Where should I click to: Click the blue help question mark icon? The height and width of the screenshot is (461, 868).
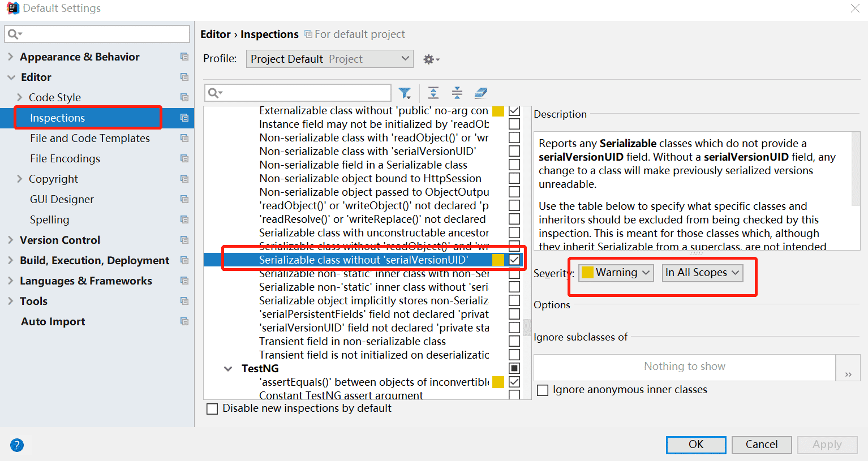pos(17,445)
